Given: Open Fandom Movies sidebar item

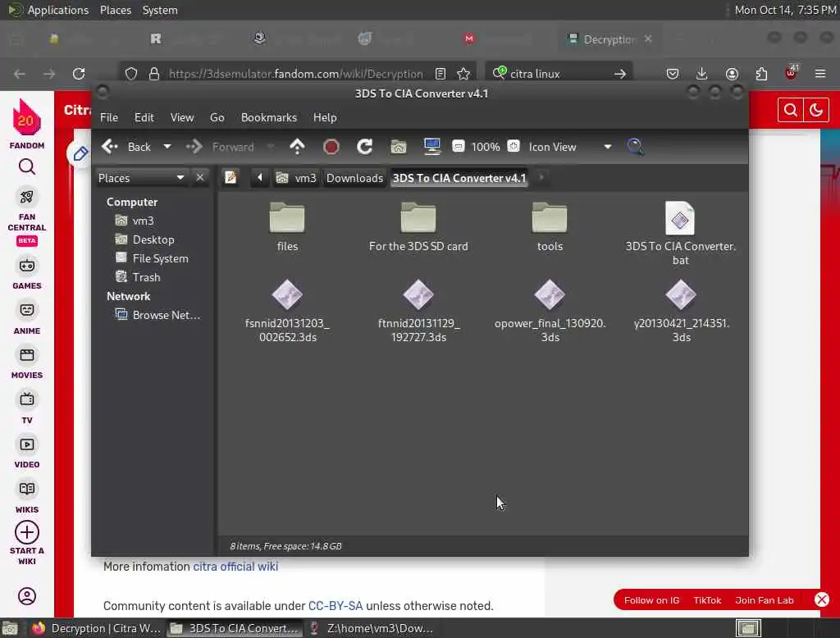Looking at the screenshot, I should (27, 362).
